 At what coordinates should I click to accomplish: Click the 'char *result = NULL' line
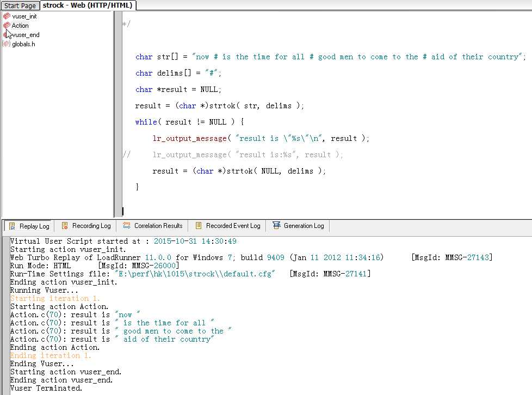coord(178,89)
